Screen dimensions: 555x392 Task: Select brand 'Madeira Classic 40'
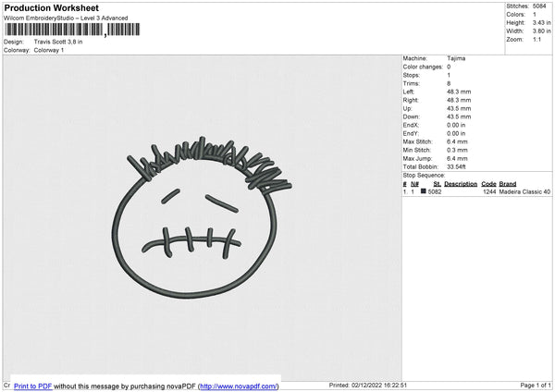point(524,191)
